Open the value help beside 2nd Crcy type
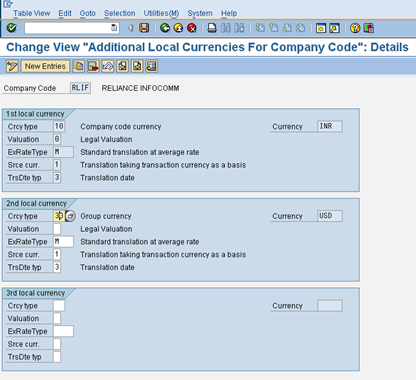The height and width of the screenshot is (380, 416). (x=70, y=216)
